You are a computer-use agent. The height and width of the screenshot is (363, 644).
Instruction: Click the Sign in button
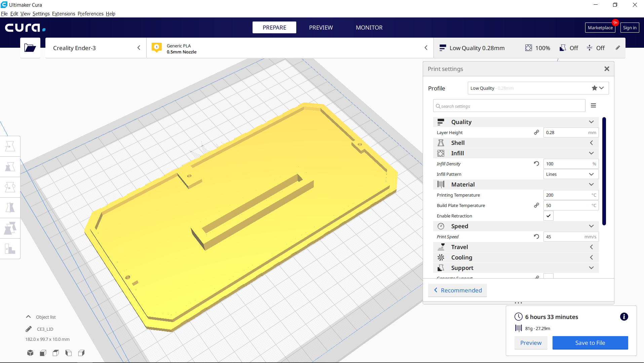630,28
